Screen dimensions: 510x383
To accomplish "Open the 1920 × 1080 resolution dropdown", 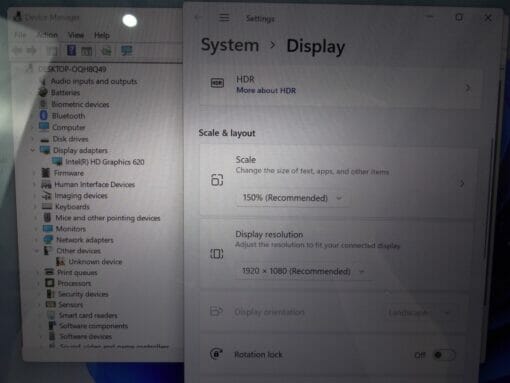I will tap(303, 271).
